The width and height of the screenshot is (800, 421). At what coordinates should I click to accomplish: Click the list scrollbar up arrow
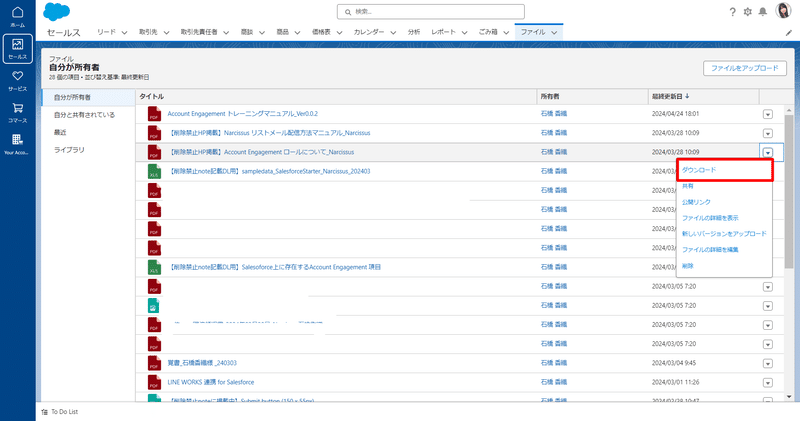[789, 110]
